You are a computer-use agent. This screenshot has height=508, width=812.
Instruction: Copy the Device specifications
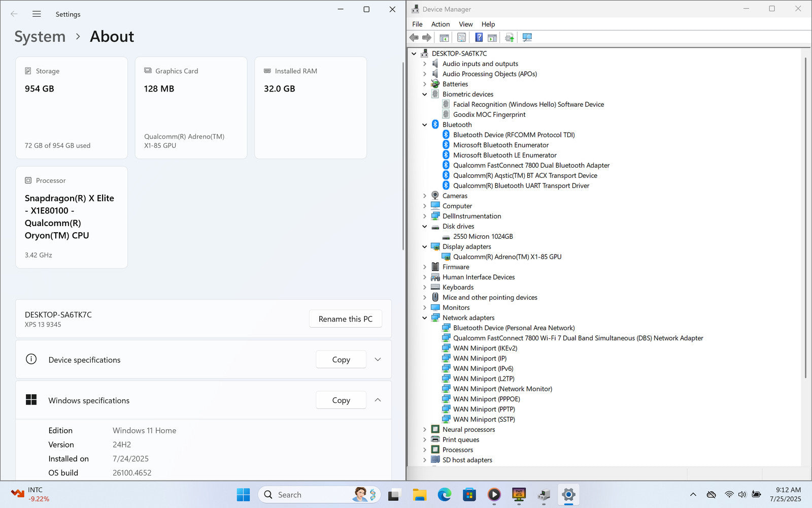[341, 360]
